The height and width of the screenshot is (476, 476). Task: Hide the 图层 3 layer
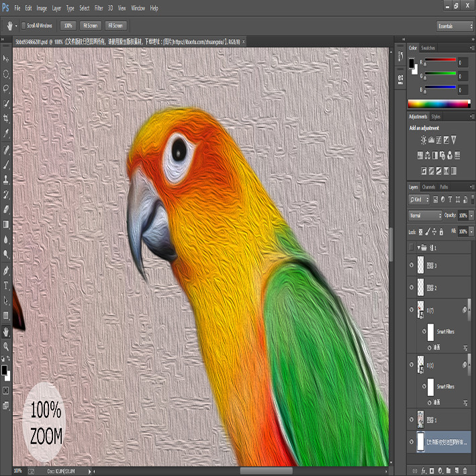click(412, 265)
